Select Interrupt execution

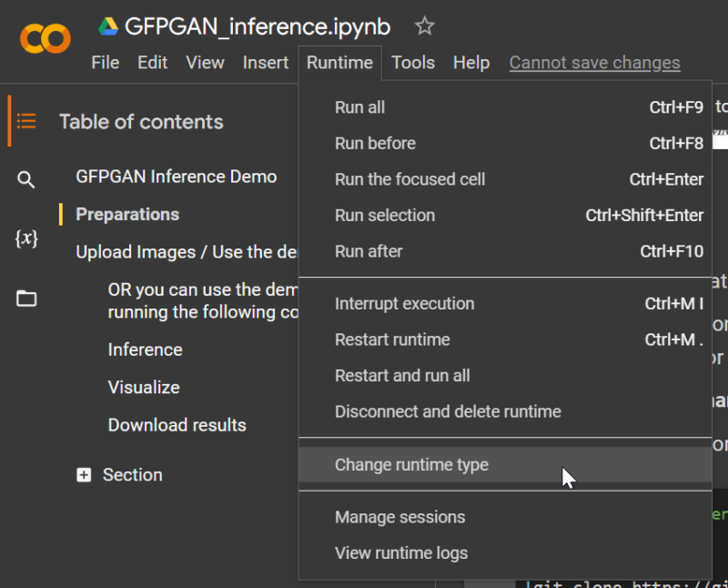[505, 304]
